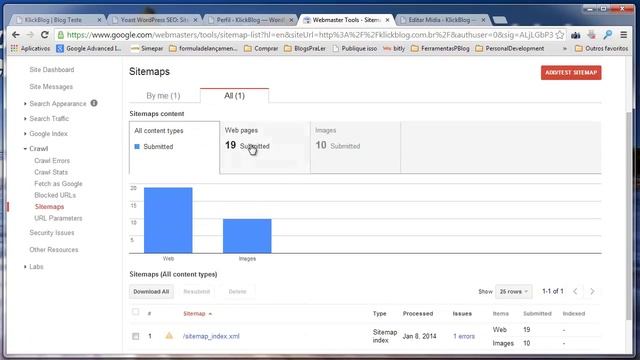Screen dimensions: 640x360
Task: Open Other Resources in sidebar
Action: [54, 250]
